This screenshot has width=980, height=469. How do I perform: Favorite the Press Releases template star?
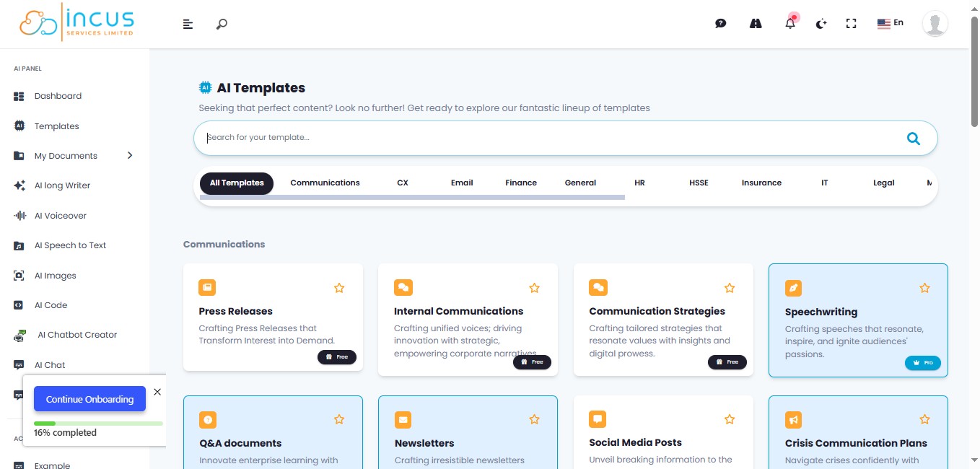point(339,288)
